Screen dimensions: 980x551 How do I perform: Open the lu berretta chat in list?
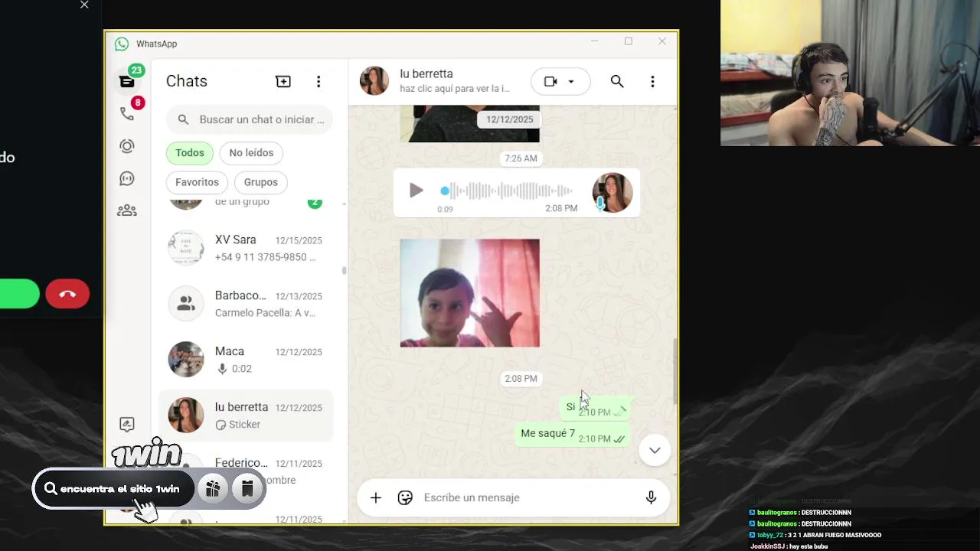246,416
